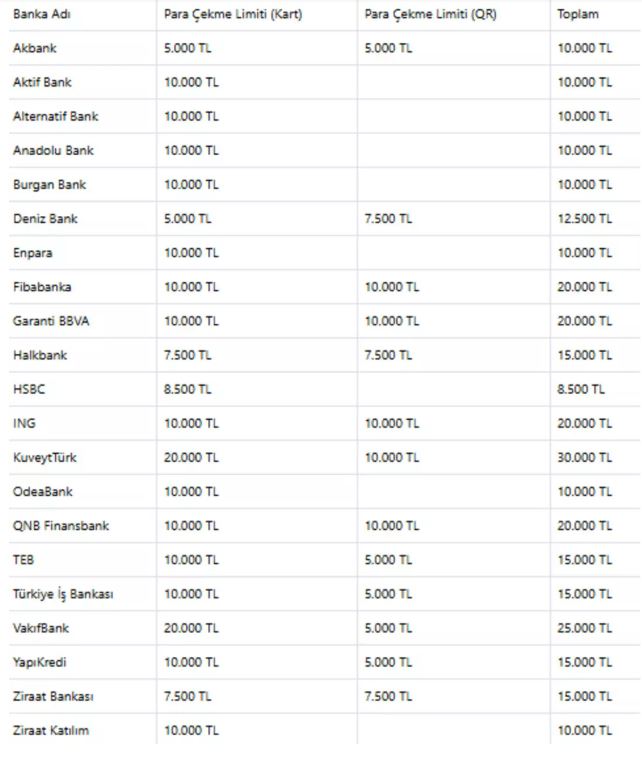The width and height of the screenshot is (642, 758).
Task: Click the Fibabanka name cell
Action: pyautogui.click(x=42, y=287)
